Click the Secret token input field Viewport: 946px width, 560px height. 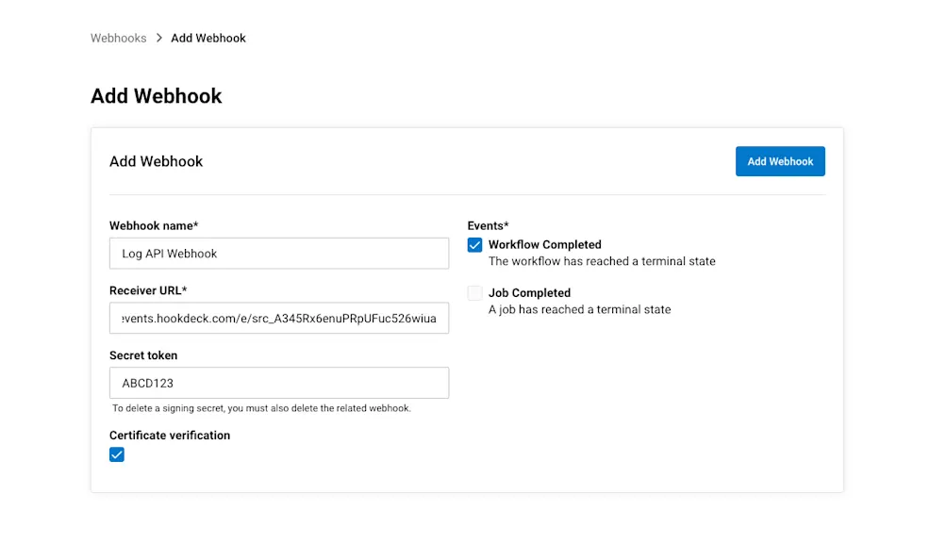coord(278,383)
